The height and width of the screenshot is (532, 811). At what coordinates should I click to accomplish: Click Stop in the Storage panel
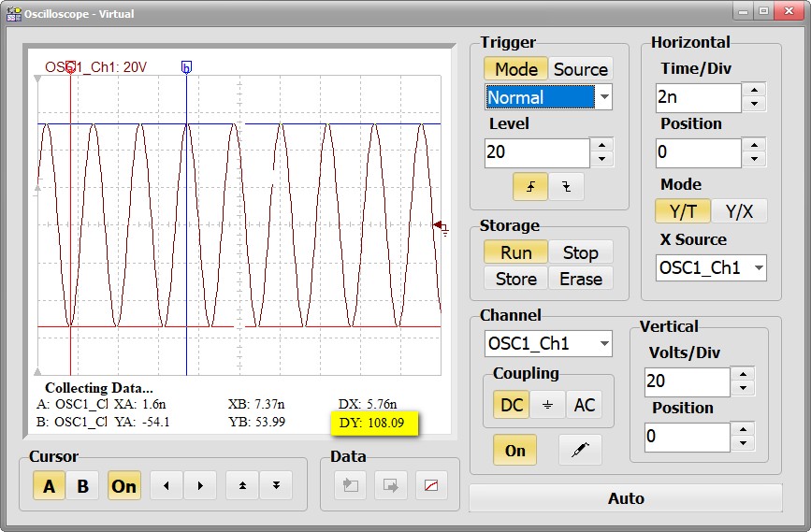coord(580,252)
